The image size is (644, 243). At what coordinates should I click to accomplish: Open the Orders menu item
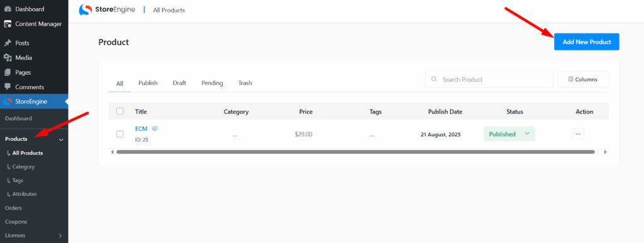13,208
